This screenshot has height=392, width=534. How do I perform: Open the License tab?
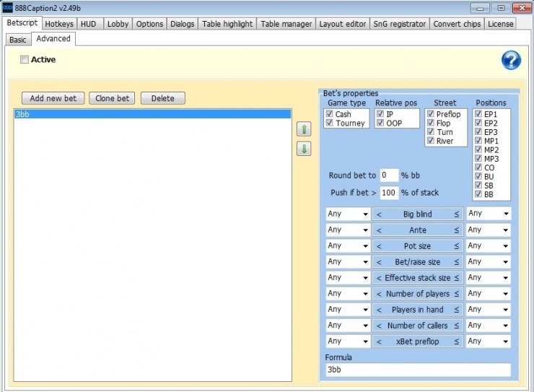coord(500,24)
